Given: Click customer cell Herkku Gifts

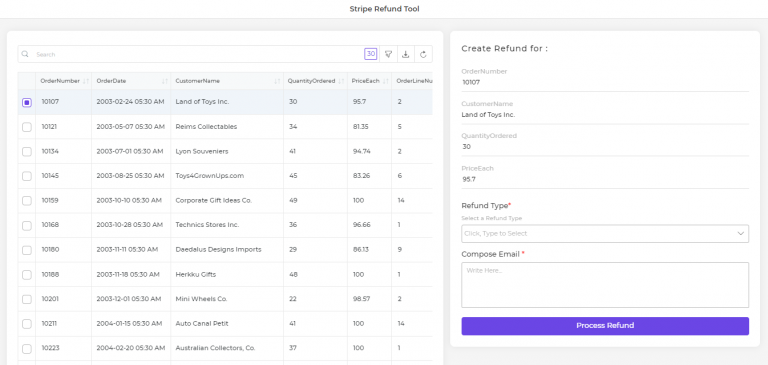Looking at the screenshot, I should pos(195,274).
